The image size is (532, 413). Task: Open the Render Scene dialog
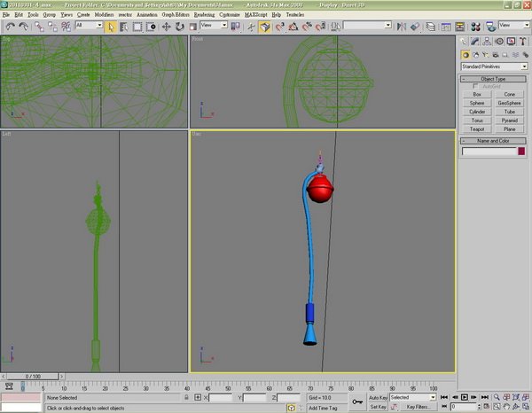[x=490, y=27]
